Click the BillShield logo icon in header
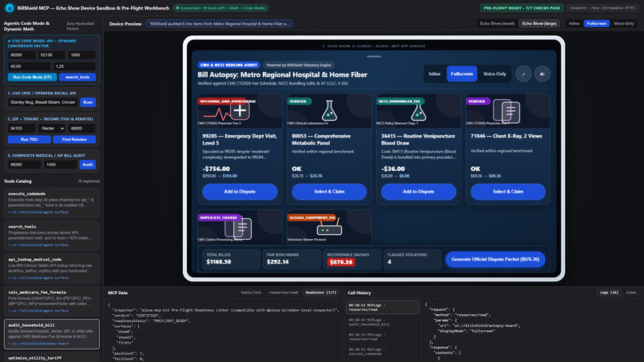Screen dimensions: 644x362 point(9,8)
